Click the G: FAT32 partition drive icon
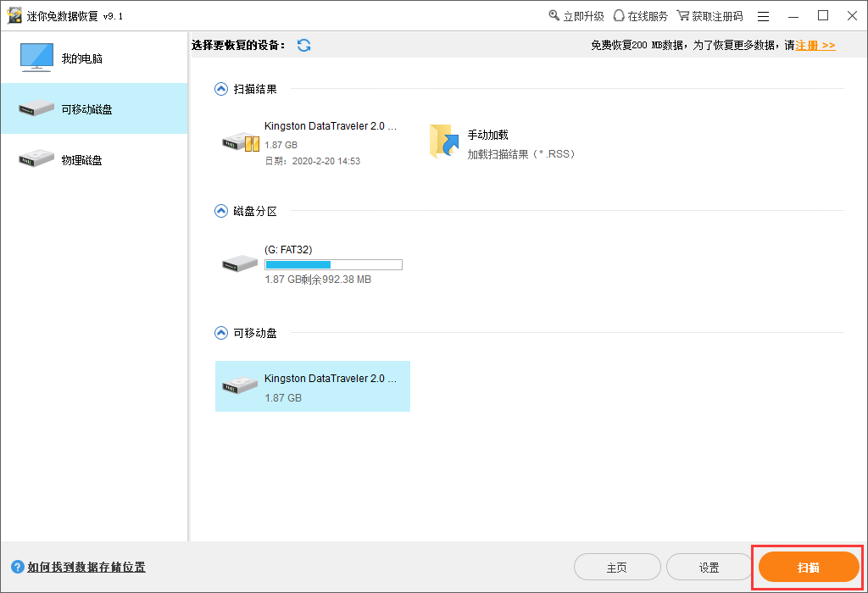Image resolution: width=868 pixels, height=593 pixels. point(240,263)
